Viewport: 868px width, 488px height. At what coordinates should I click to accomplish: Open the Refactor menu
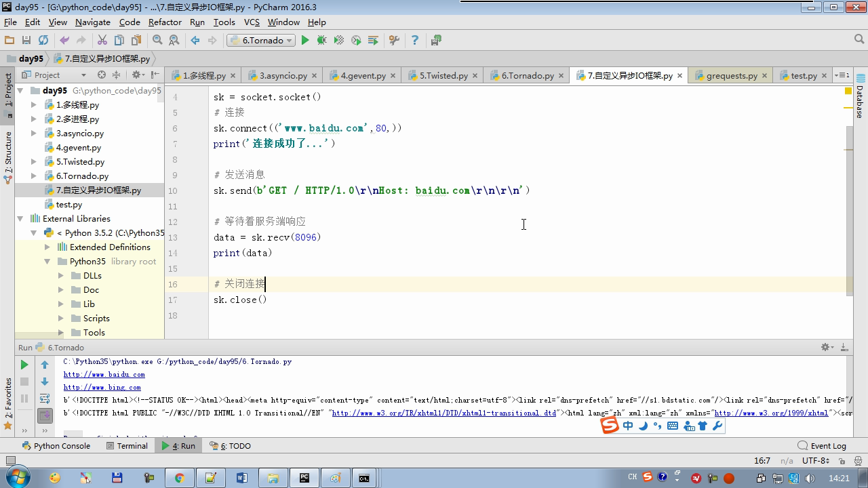[x=165, y=22]
